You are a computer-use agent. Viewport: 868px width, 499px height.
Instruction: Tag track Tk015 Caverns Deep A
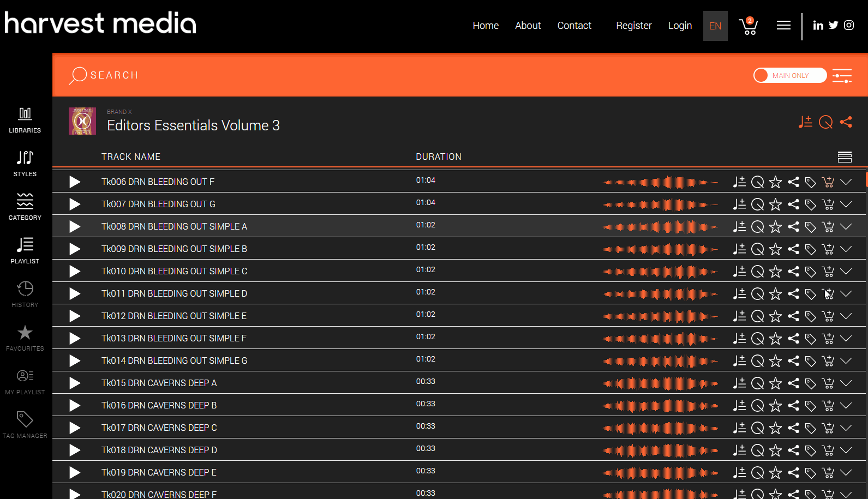coord(811,383)
